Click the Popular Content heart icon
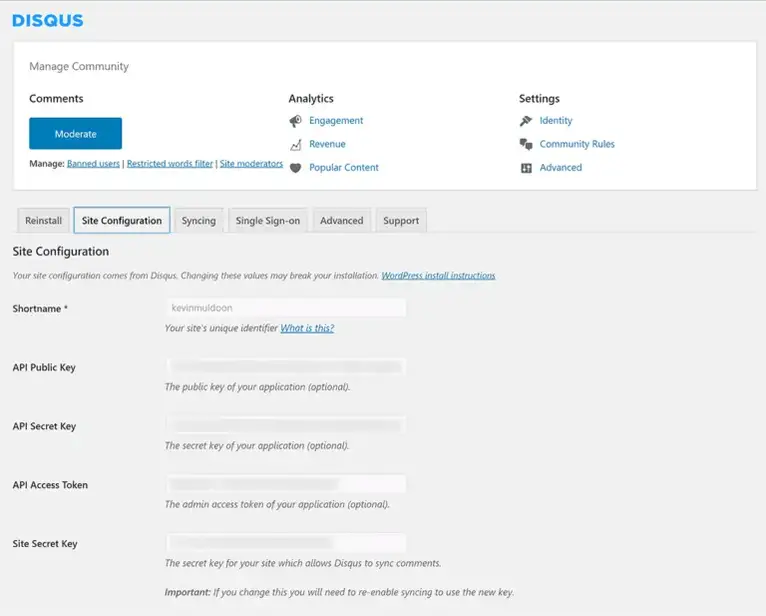The image size is (766, 616). click(296, 168)
